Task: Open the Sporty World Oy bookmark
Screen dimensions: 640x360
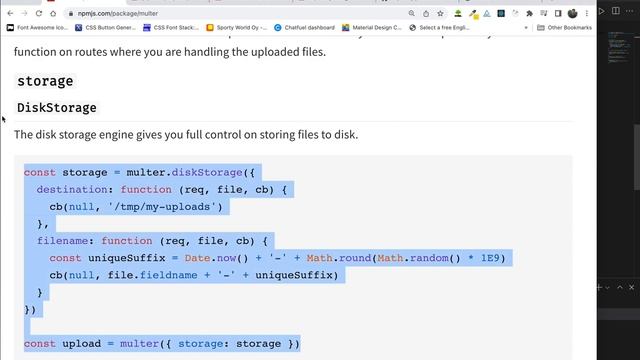Action: pos(237,28)
